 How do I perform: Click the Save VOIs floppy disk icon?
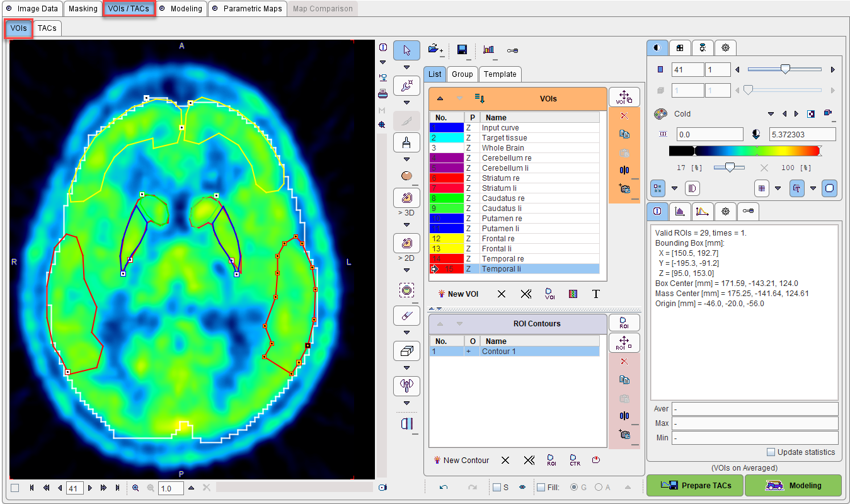[462, 49]
